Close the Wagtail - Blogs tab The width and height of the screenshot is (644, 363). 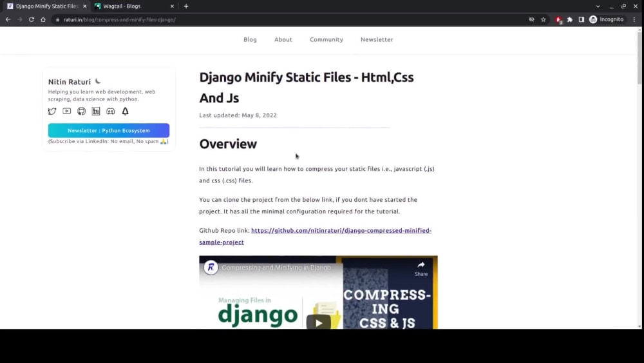[172, 6]
